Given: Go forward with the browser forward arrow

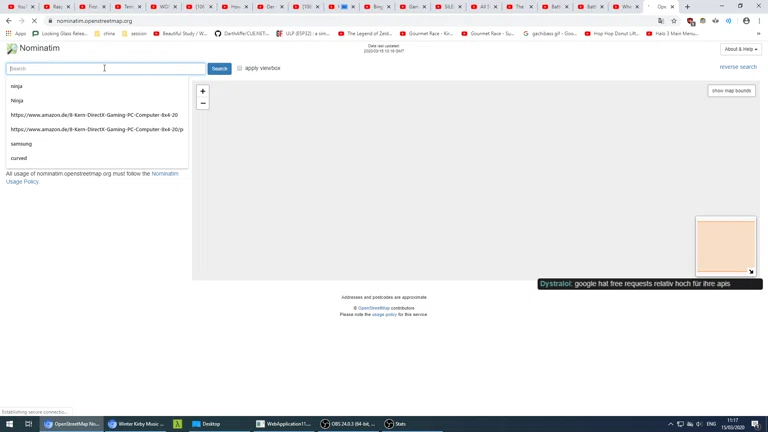Looking at the screenshot, I should 21,21.
